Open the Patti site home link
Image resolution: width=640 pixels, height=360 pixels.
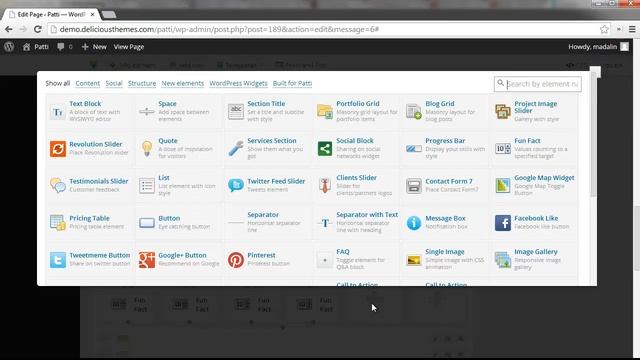(x=36, y=47)
